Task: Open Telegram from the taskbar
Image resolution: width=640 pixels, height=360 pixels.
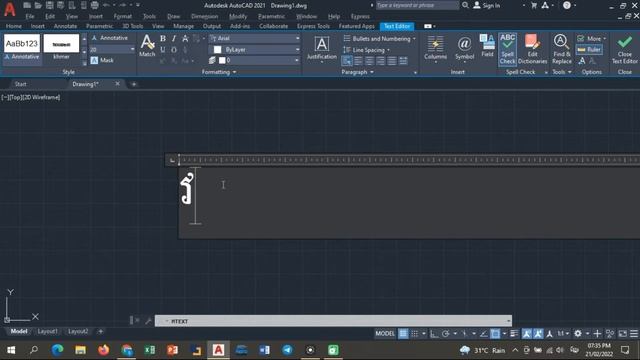Action: pos(287,350)
